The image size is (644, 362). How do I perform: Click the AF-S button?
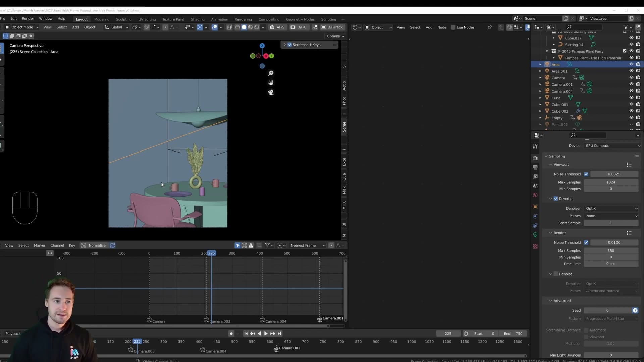277,27
